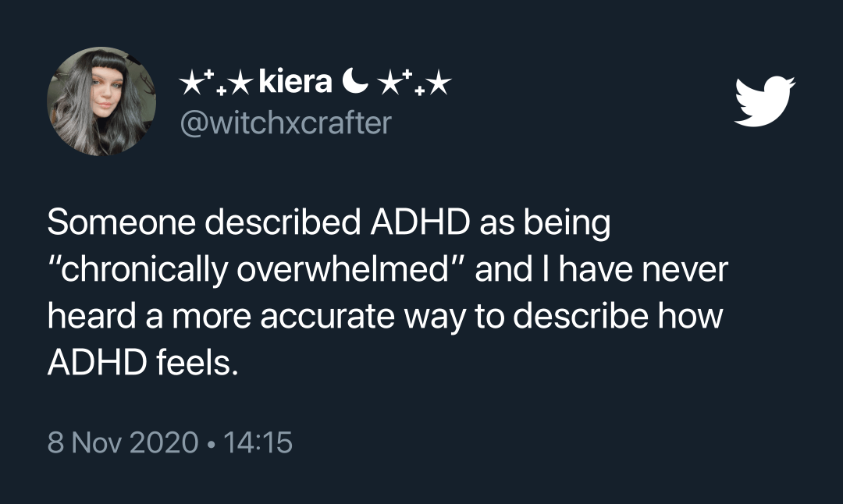Click the dot between date and time

point(210,444)
